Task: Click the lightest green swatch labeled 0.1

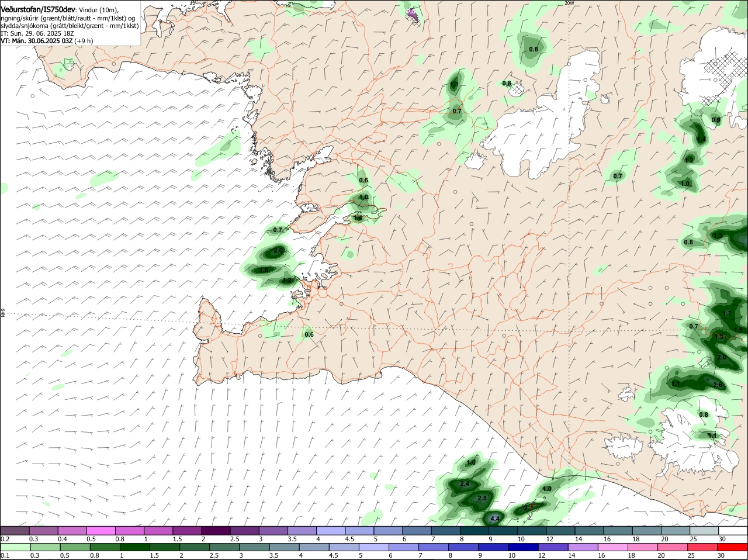Action: click(x=15, y=547)
